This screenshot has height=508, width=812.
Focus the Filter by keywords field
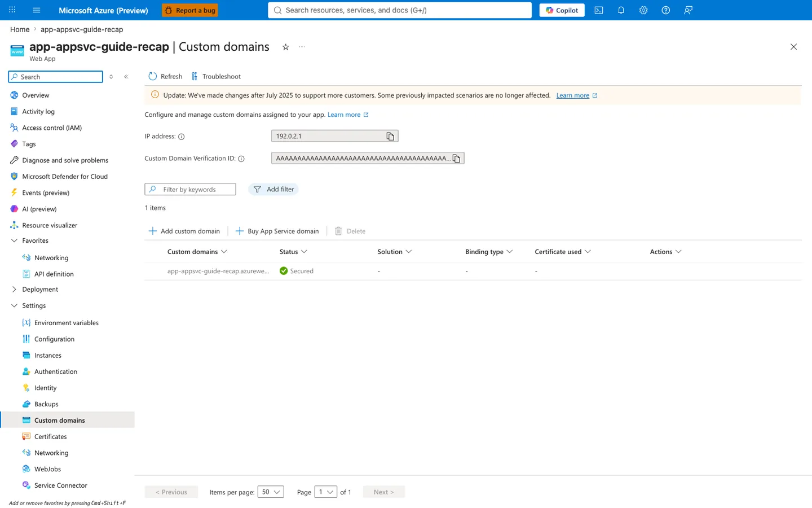pos(190,190)
